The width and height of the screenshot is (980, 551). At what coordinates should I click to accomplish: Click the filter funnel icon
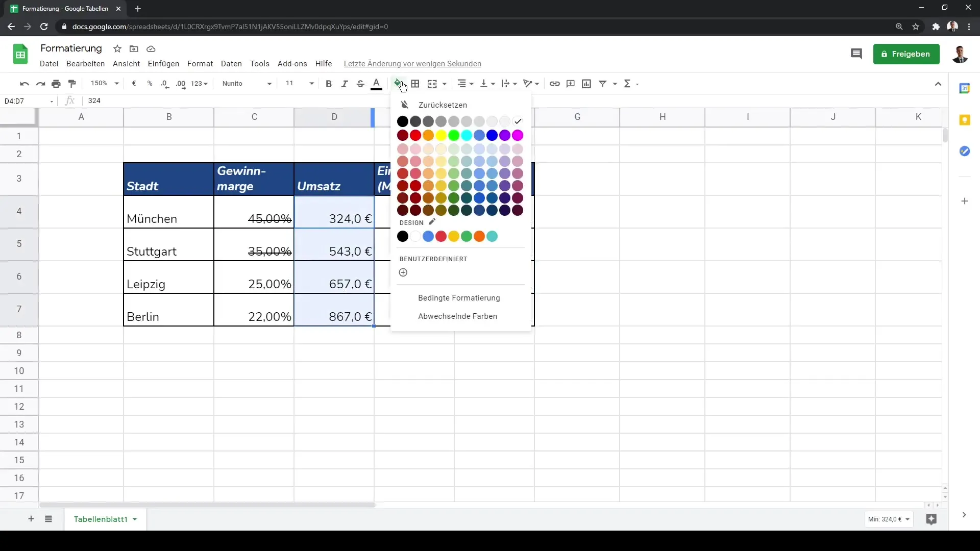pos(603,84)
